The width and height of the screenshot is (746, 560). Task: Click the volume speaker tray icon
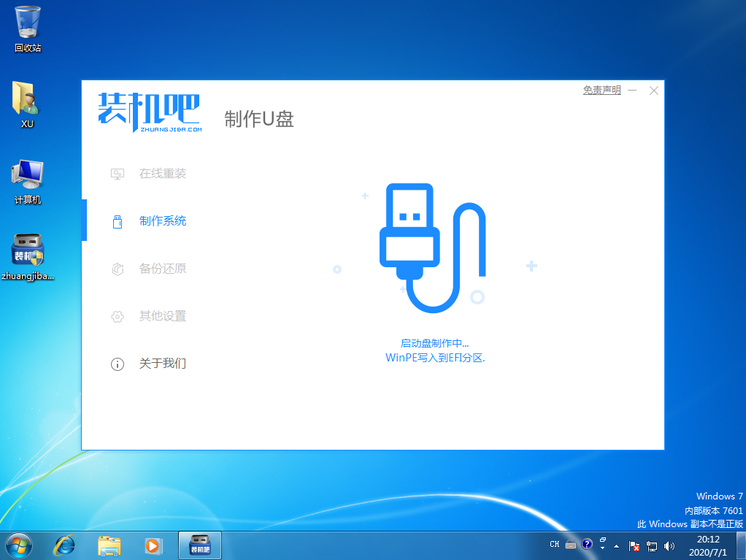coord(669,545)
